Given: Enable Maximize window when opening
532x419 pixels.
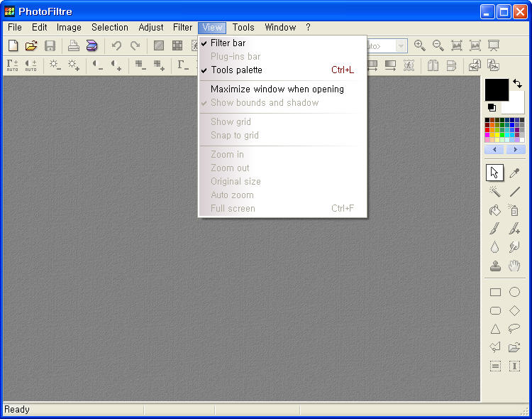Looking at the screenshot, I should tap(282, 89).
